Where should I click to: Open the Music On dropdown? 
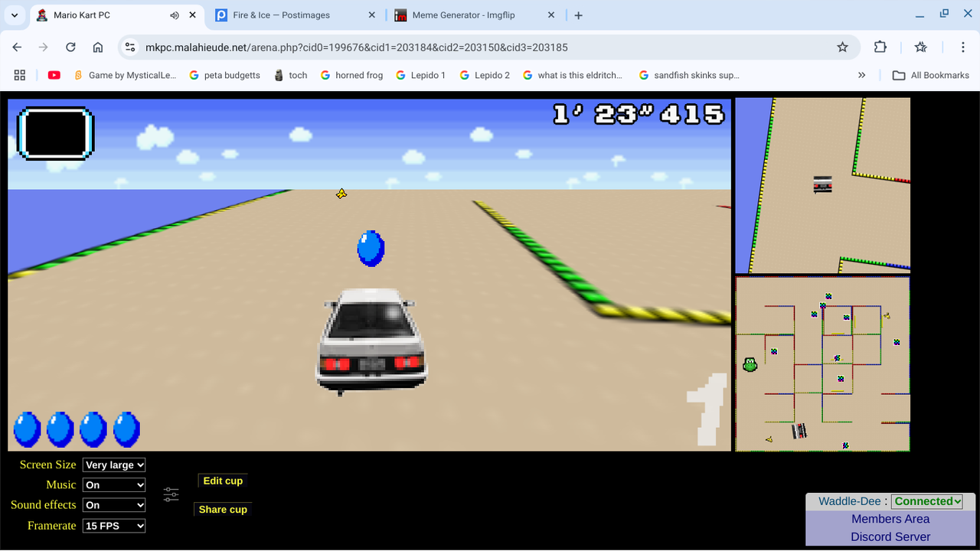click(114, 485)
